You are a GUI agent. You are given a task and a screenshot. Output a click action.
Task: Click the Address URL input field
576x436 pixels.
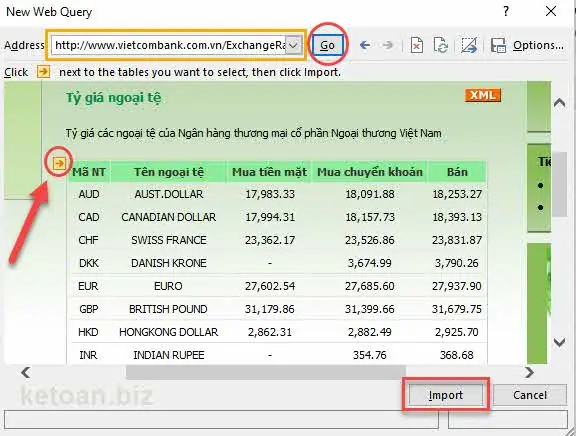169,45
